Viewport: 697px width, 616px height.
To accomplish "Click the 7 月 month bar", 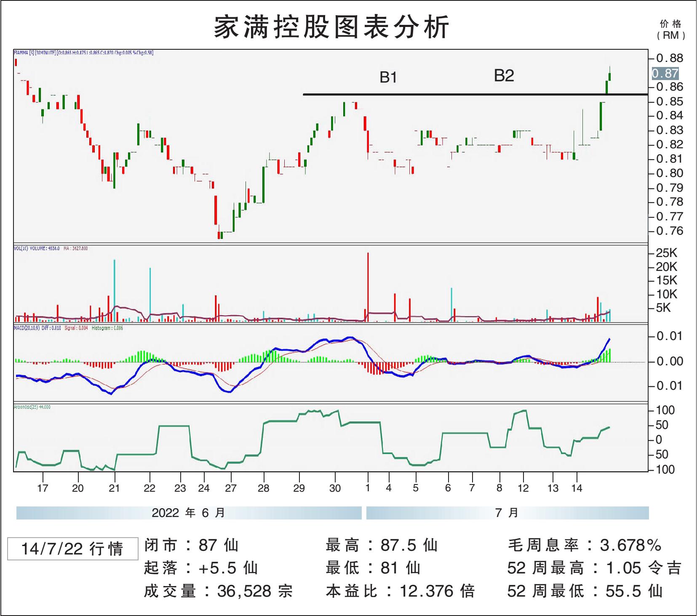I will pyautogui.click(x=507, y=513).
